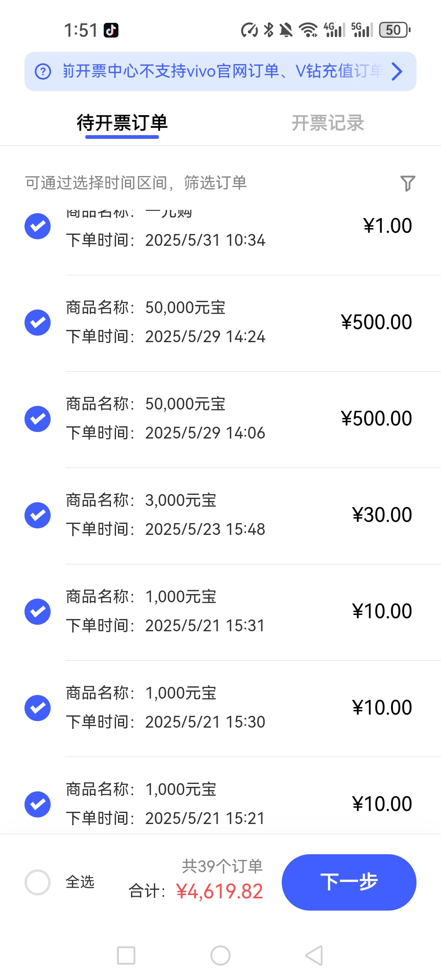Enable the 全选 select-all radio button

tap(38, 882)
